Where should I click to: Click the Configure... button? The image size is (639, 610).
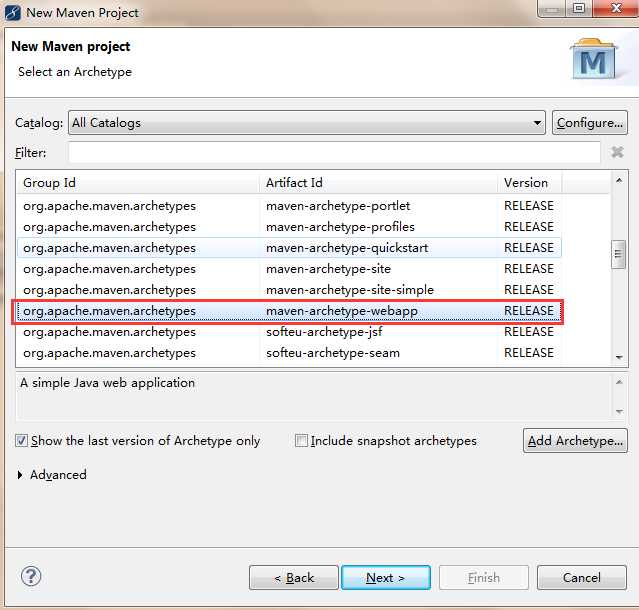pyautogui.click(x=590, y=123)
